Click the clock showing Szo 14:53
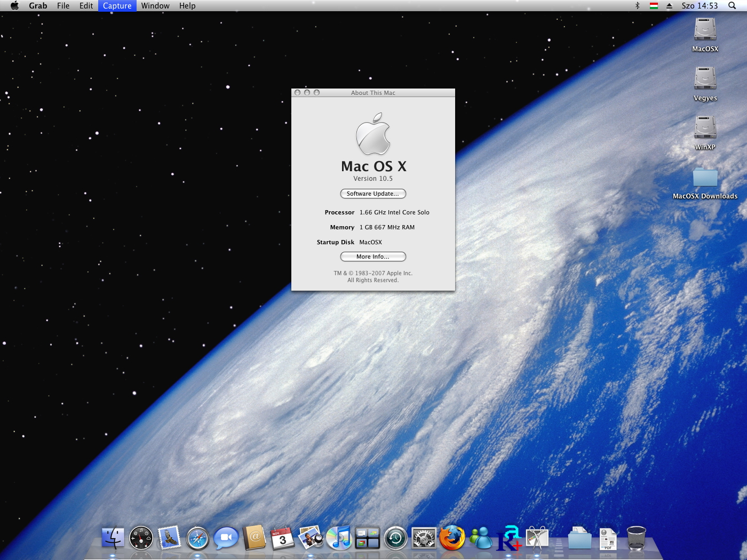This screenshot has width=747, height=560. (700, 5)
